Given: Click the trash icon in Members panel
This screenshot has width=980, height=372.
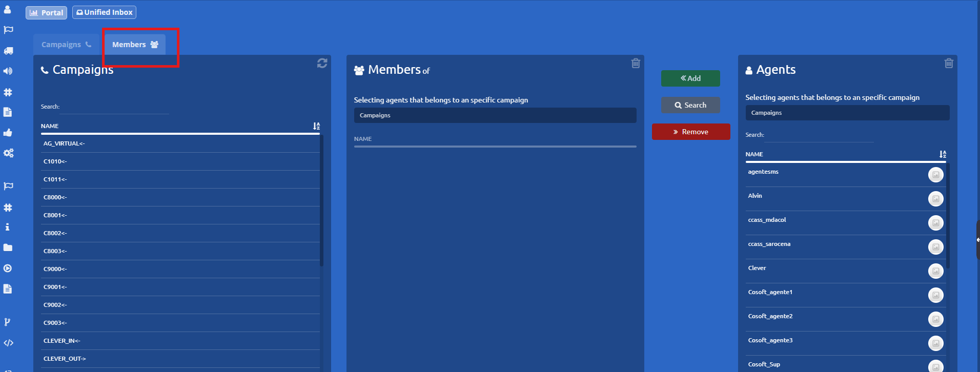Looking at the screenshot, I should [636, 63].
